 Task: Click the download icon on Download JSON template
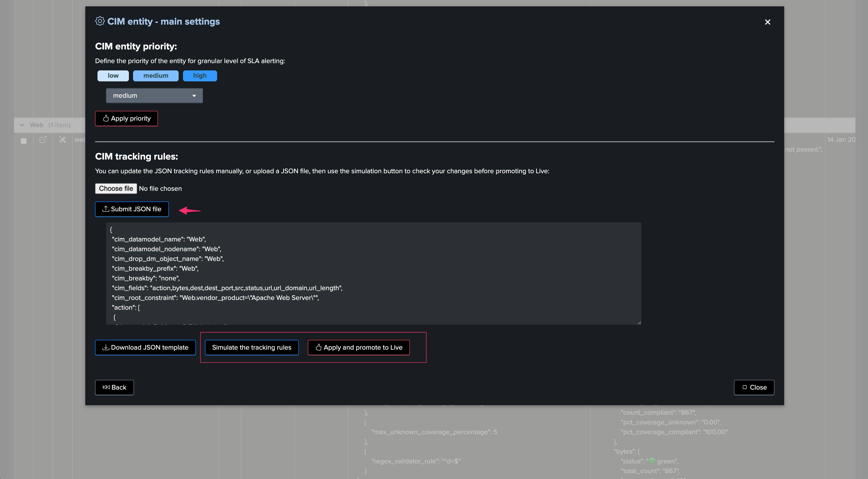[106, 347]
